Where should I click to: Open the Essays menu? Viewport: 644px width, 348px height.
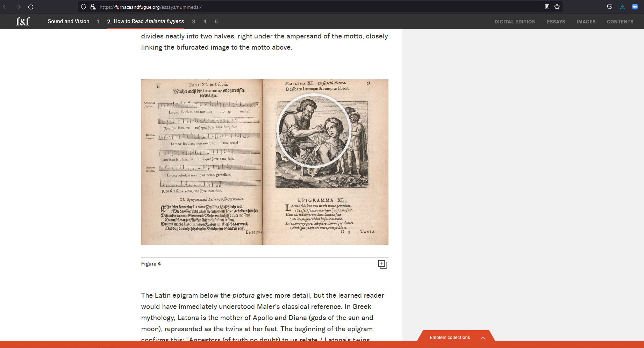(556, 22)
